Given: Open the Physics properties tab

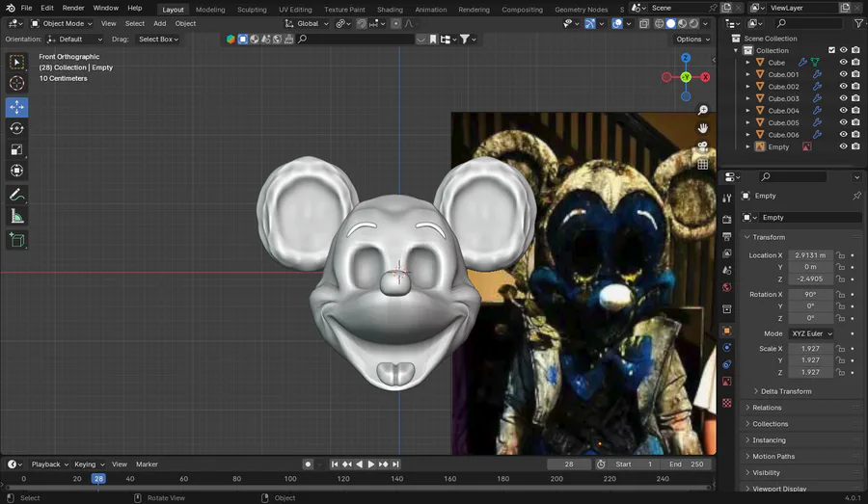Looking at the screenshot, I should (727, 348).
